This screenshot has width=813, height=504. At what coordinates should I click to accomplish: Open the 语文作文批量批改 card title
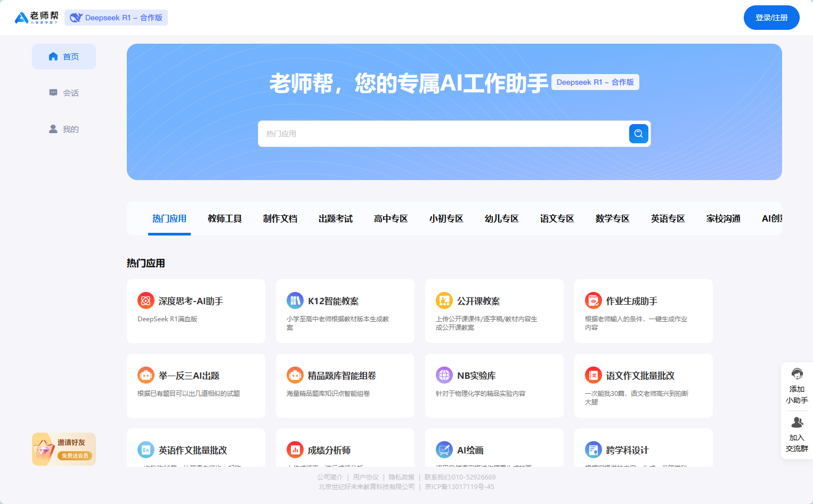pos(640,376)
